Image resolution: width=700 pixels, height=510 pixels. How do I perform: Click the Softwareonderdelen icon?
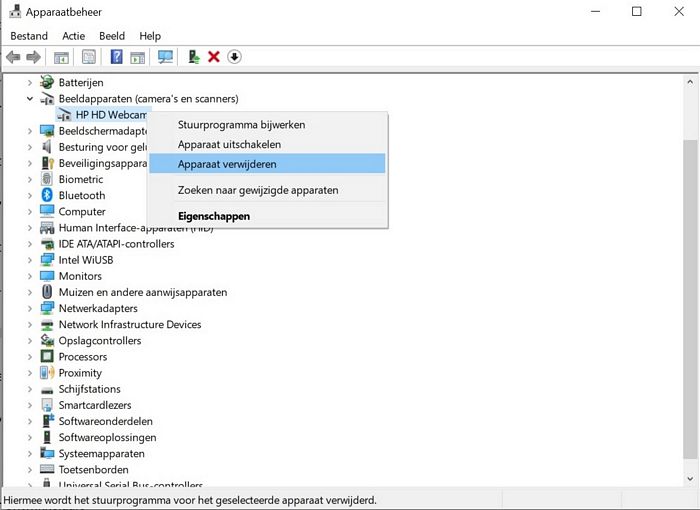(48, 421)
